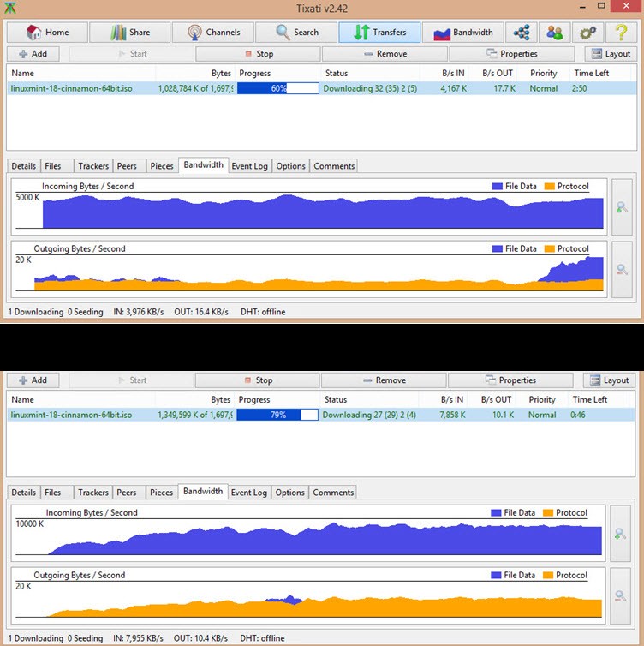Image resolution: width=644 pixels, height=646 pixels.
Task: Click the Tixati logo icon in title bar
Action: coord(10,8)
